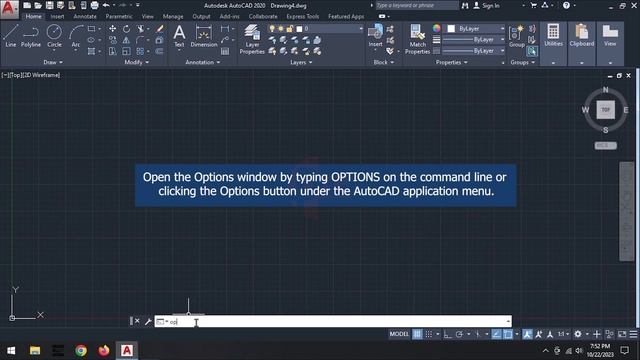This screenshot has width=640, height=360.
Task: Toggle polar tracking in status bar
Action: click(459, 334)
